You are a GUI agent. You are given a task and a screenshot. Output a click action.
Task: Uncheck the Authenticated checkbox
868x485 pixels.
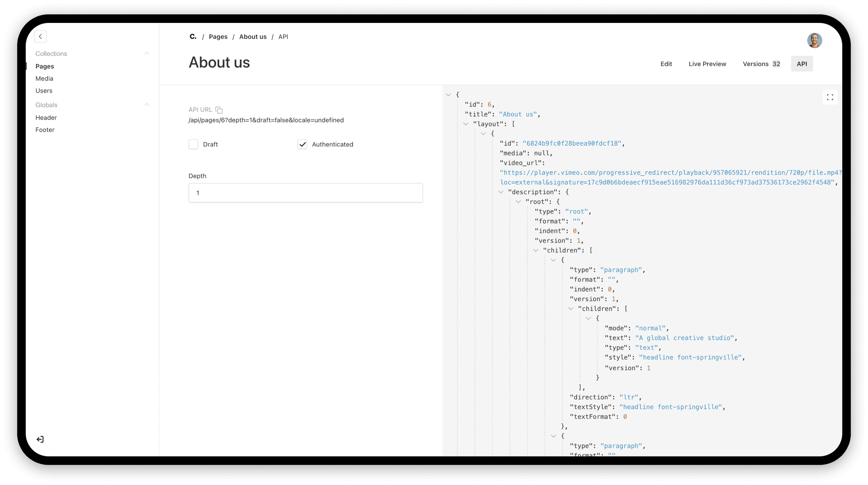[x=302, y=144]
